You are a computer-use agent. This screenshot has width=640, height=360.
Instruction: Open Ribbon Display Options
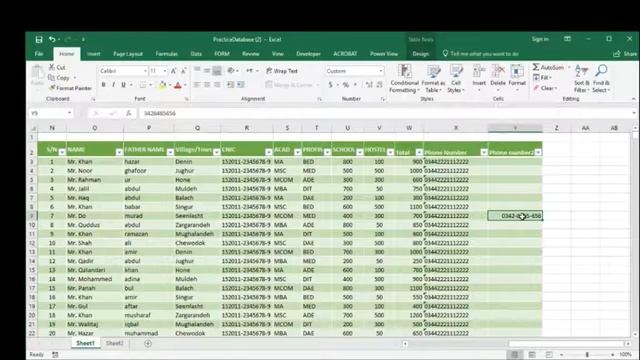567,39
